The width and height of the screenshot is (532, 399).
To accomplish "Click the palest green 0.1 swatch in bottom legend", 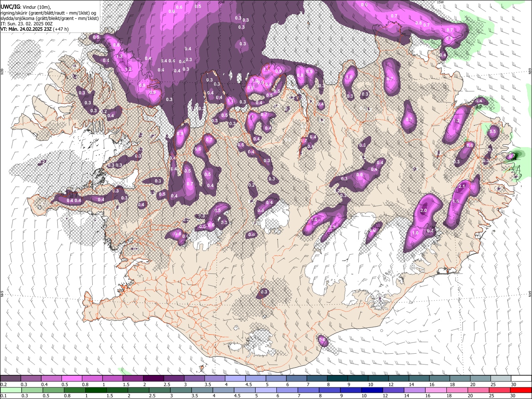I will [10, 390].
